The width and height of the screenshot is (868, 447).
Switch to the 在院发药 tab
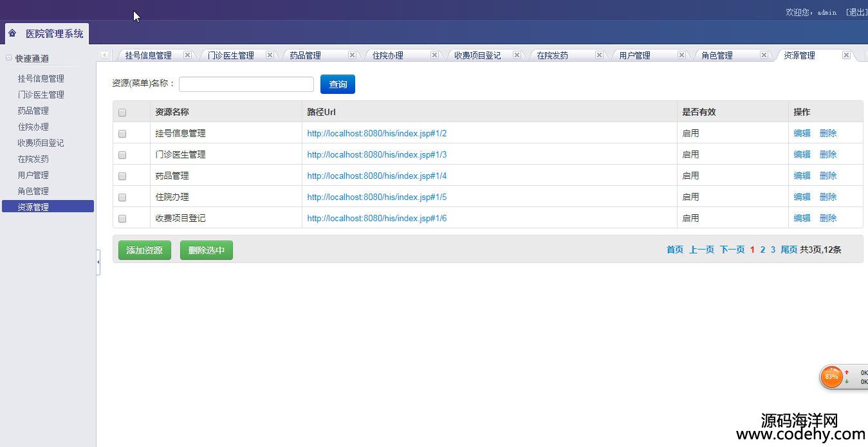coord(553,55)
